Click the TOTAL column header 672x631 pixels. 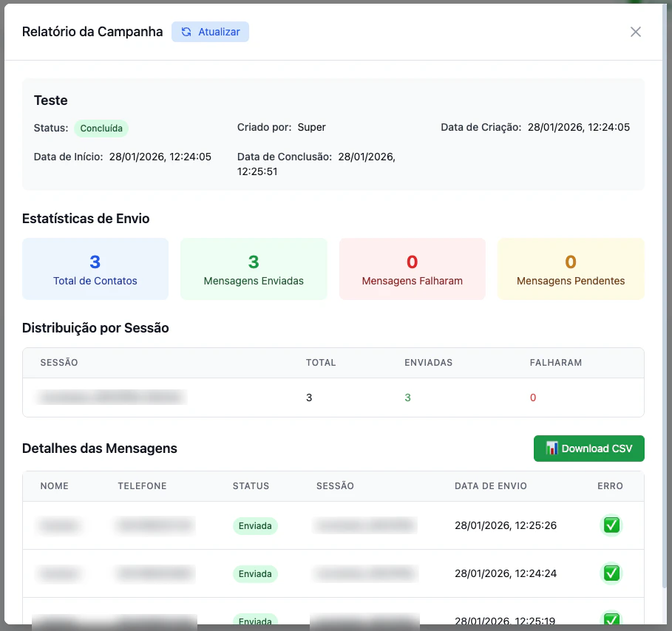click(321, 362)
